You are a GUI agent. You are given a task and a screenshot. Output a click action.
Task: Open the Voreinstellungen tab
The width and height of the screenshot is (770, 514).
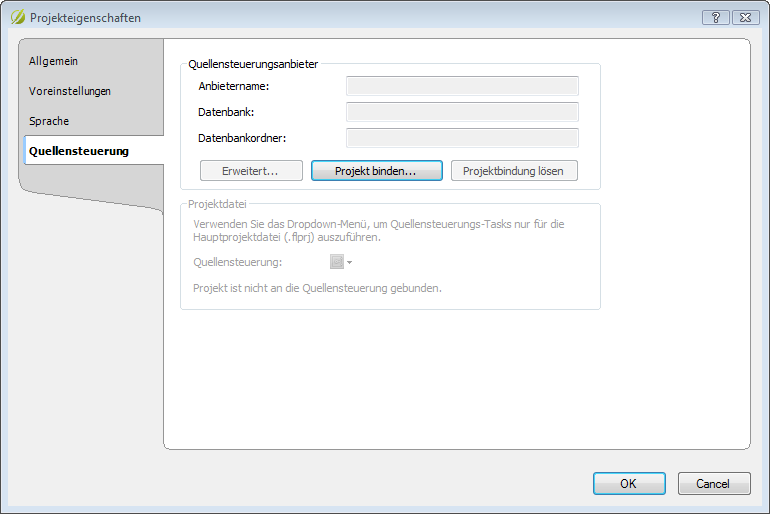pos(70,91)
